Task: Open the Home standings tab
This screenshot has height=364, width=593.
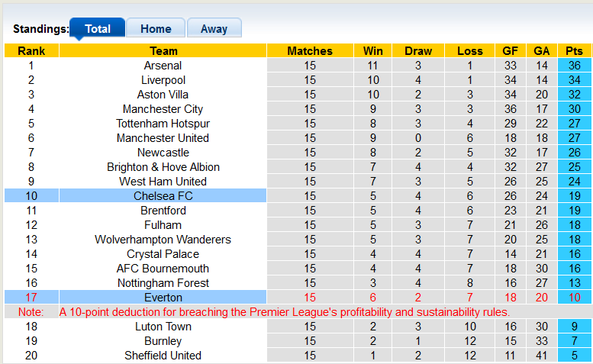Action: click(x=156, y=29)
